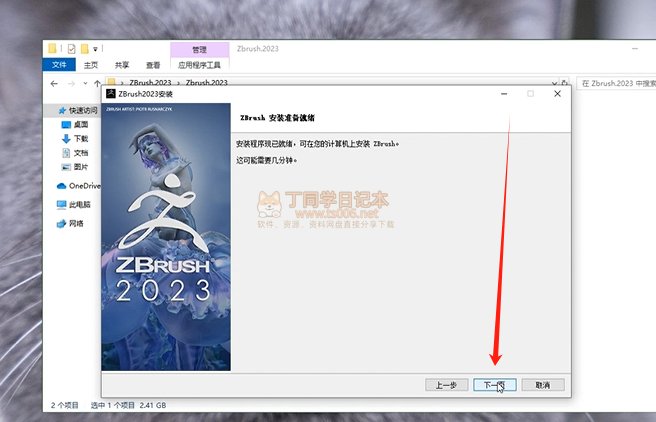
Task: Close the ZBrush2023 installer window
Action: point(557,94)
